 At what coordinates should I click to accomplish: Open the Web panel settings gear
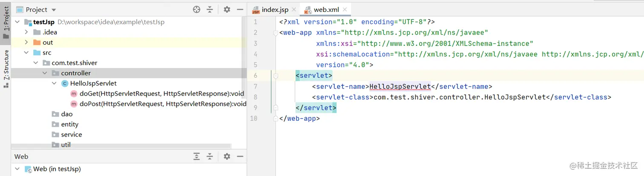click(x=227, y=156)
